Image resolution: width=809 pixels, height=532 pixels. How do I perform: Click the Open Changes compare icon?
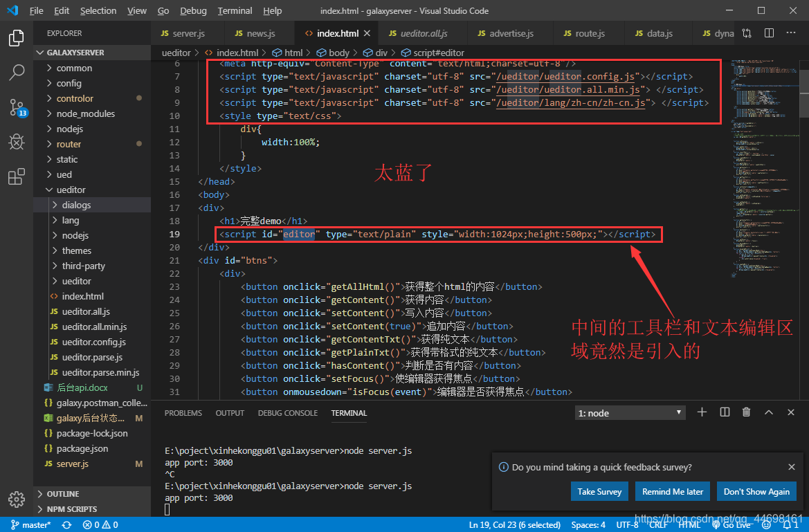[x=747, y=33]
